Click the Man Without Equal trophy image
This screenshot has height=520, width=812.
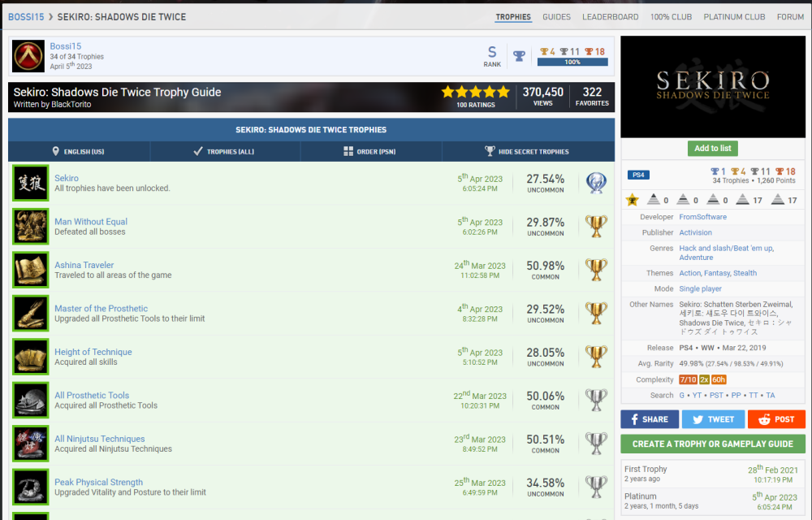tap(31, 227)
